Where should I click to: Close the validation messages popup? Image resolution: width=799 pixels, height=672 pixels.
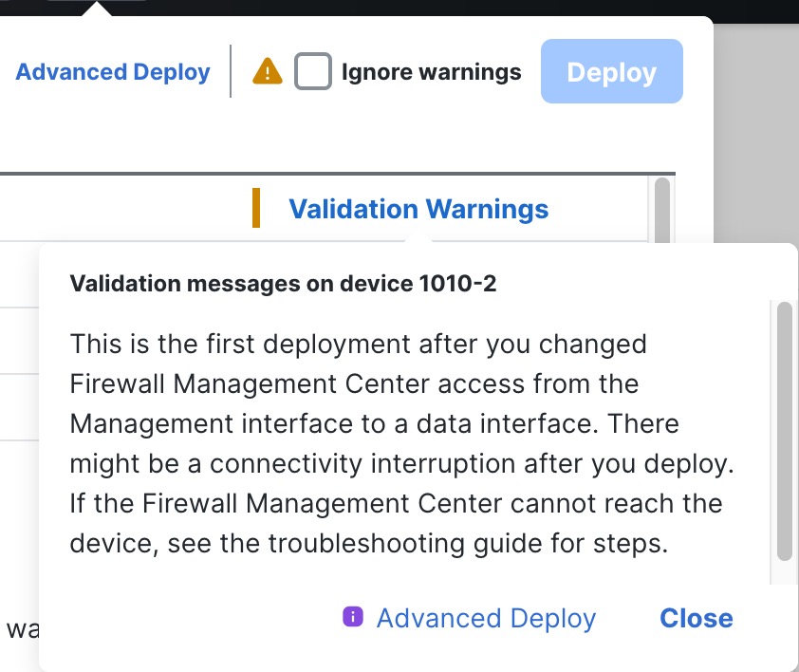tap(696, 618)
